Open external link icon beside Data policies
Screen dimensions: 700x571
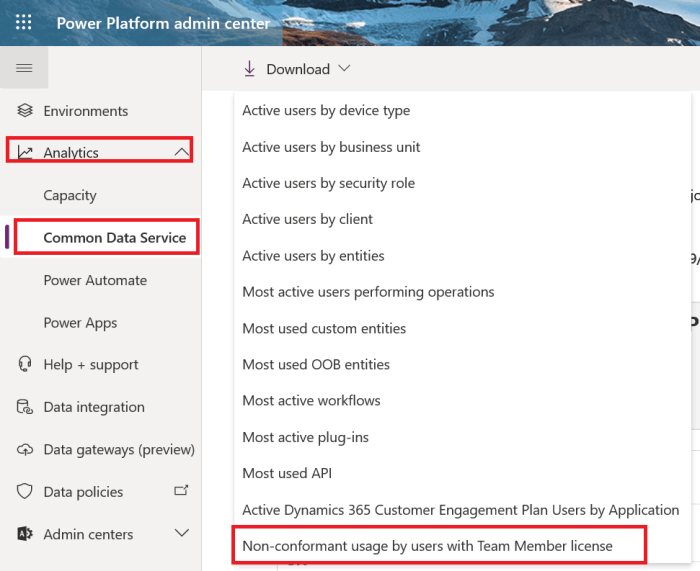tap(181, 491)
